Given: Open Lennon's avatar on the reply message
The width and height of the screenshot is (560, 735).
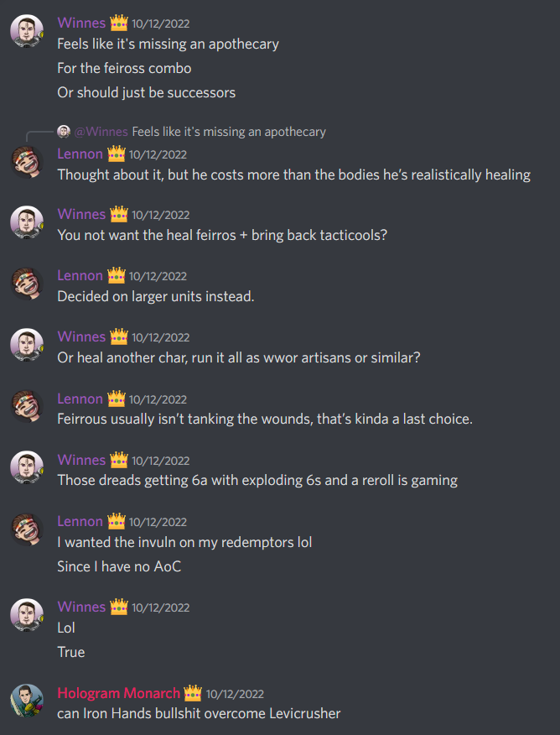Looking at the screenshot, I should tap(27, 162).
